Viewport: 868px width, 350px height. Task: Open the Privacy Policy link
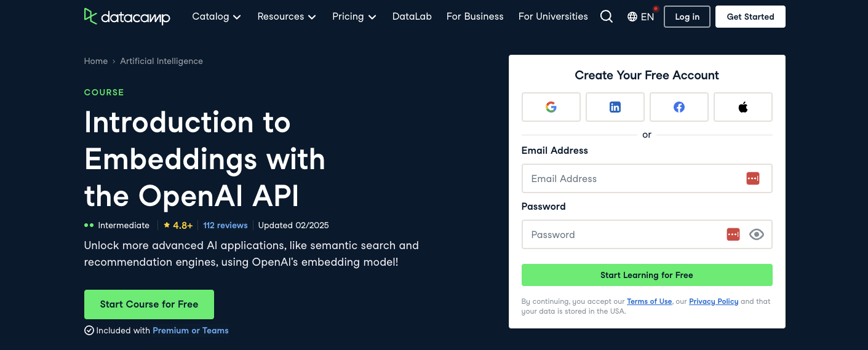pyautogui.click(x=714, y=301)
